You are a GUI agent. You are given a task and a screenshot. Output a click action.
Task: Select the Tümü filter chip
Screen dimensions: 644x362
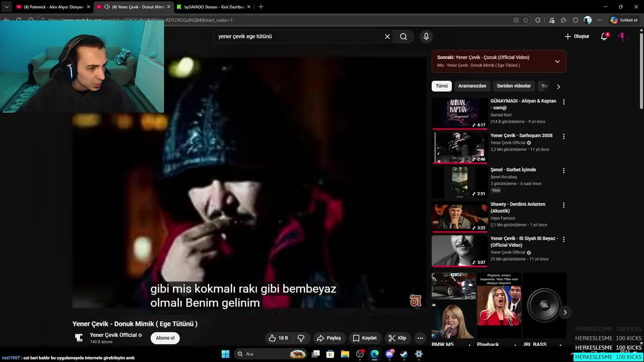(442, 86)
